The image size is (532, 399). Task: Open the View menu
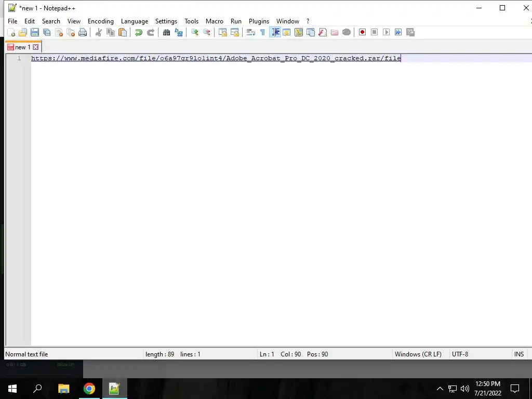pyautogui.click(x=74, y=21)
